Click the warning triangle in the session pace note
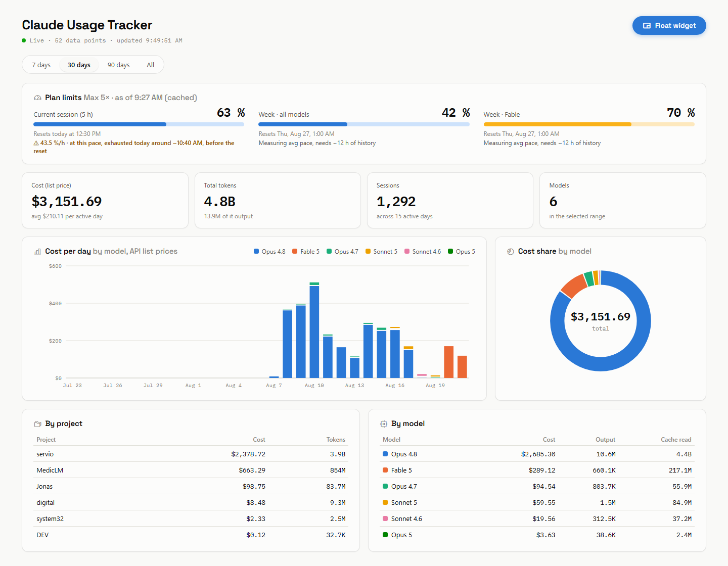This screenshot has width=728, height=566. [36, 144]
